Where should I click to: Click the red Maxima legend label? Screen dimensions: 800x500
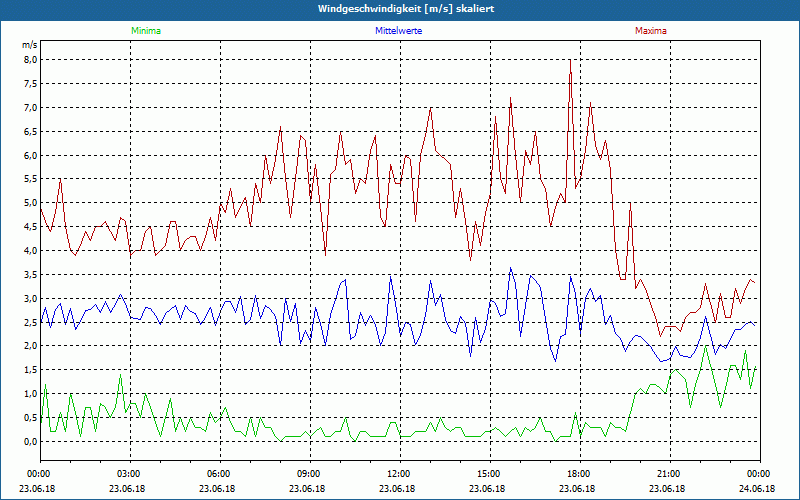(x=651, y=31)
